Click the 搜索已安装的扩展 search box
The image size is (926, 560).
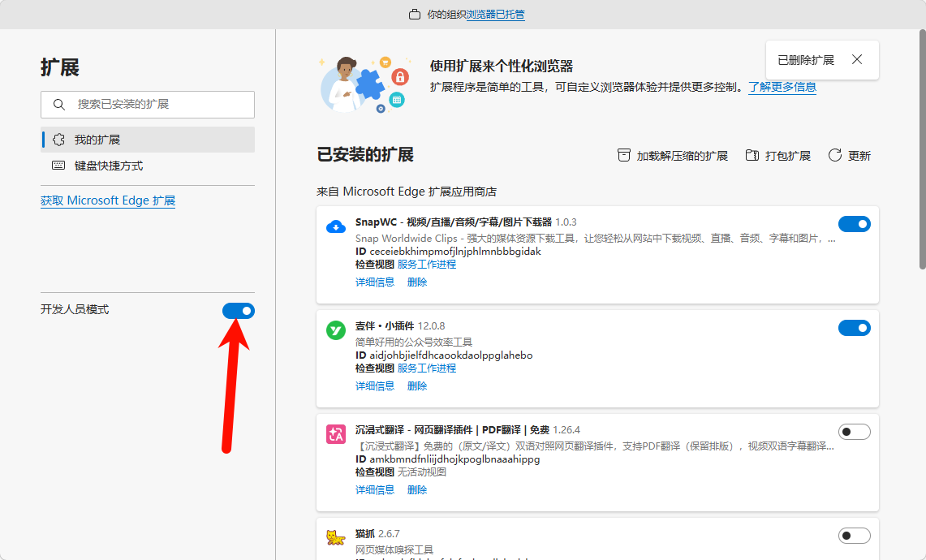pyautogui.click(x=146, y=104)
